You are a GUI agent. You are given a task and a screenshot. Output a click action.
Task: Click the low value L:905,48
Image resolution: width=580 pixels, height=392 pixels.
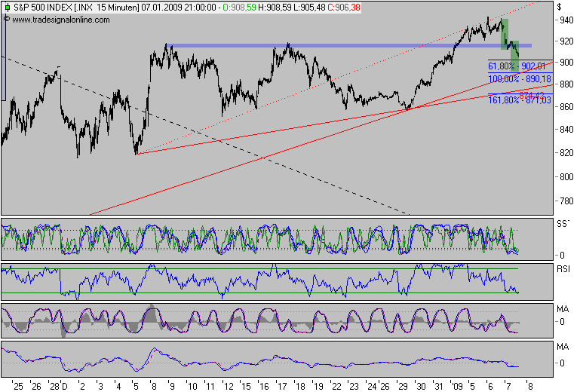pos(309,8)
